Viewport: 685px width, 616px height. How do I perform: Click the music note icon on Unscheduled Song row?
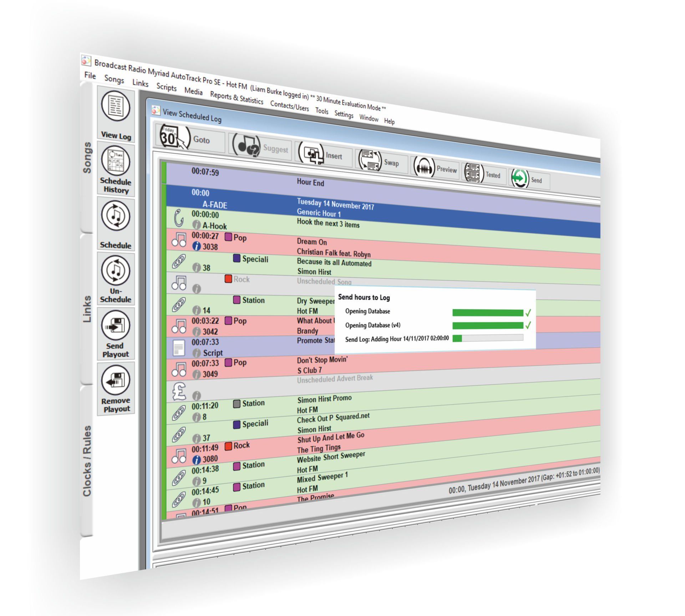[179, 282]
